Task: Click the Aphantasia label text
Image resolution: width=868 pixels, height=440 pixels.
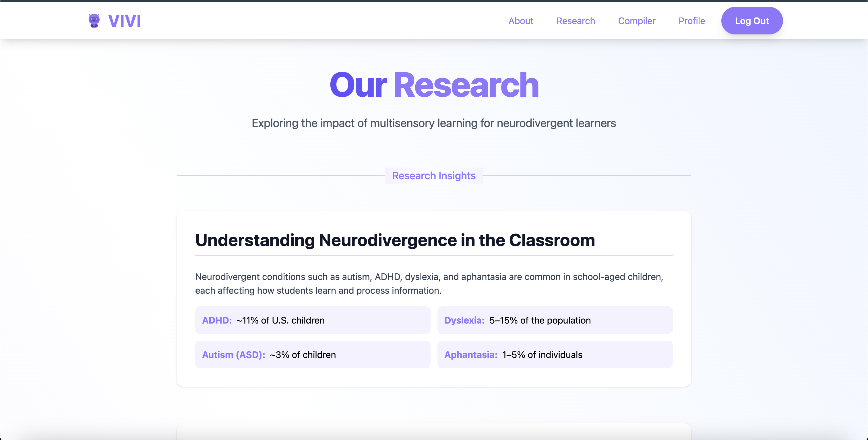Action: [x=470, y=355]
